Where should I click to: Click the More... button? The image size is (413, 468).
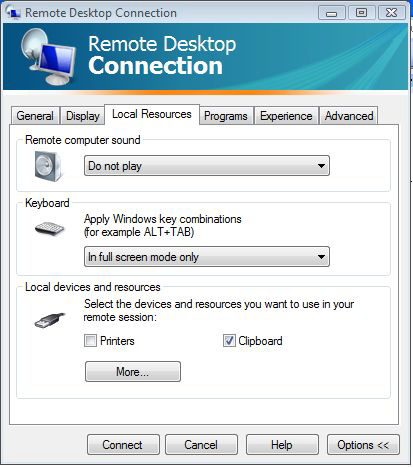[x=133, y=371]
